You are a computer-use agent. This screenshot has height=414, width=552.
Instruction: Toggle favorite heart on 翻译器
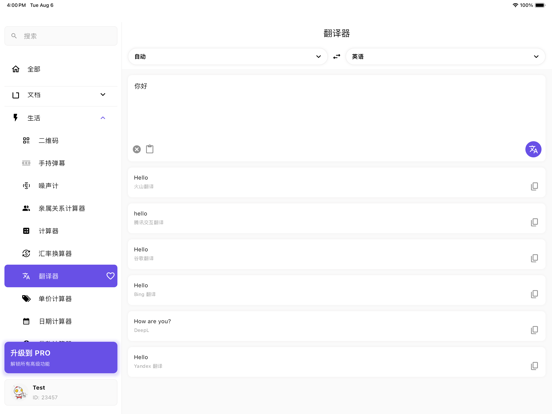(x=110, y=276)
